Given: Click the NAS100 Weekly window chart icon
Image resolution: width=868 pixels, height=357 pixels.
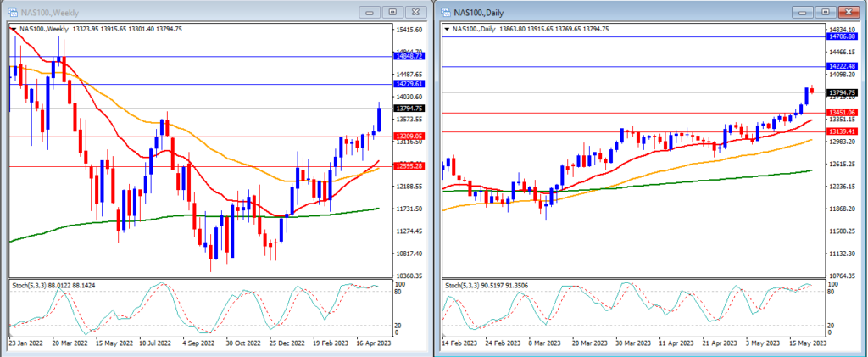Looking at the screenshot, I should pyautogui.click(x=13, y=12).
